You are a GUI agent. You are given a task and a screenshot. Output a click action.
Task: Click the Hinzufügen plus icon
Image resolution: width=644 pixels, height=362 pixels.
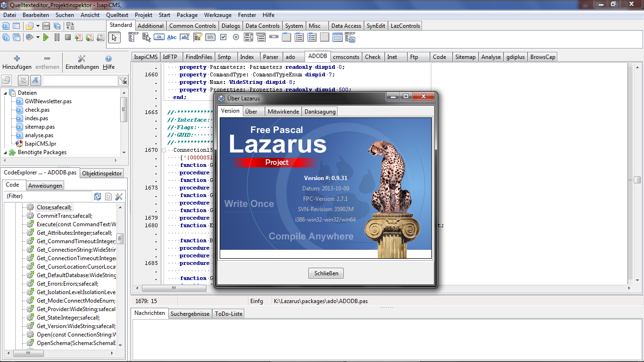(x=17, y=59)
